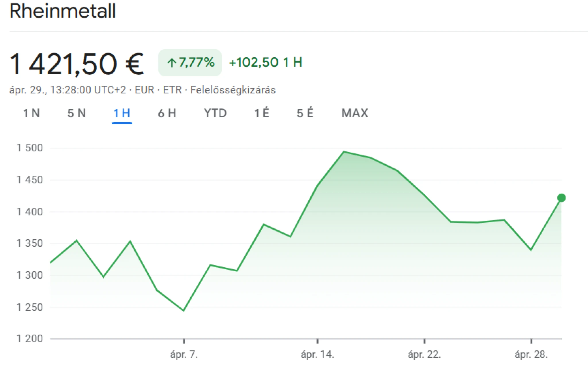
Task: Click the ápr. 7. axis tick label
Action: click(x=184, y=355)
